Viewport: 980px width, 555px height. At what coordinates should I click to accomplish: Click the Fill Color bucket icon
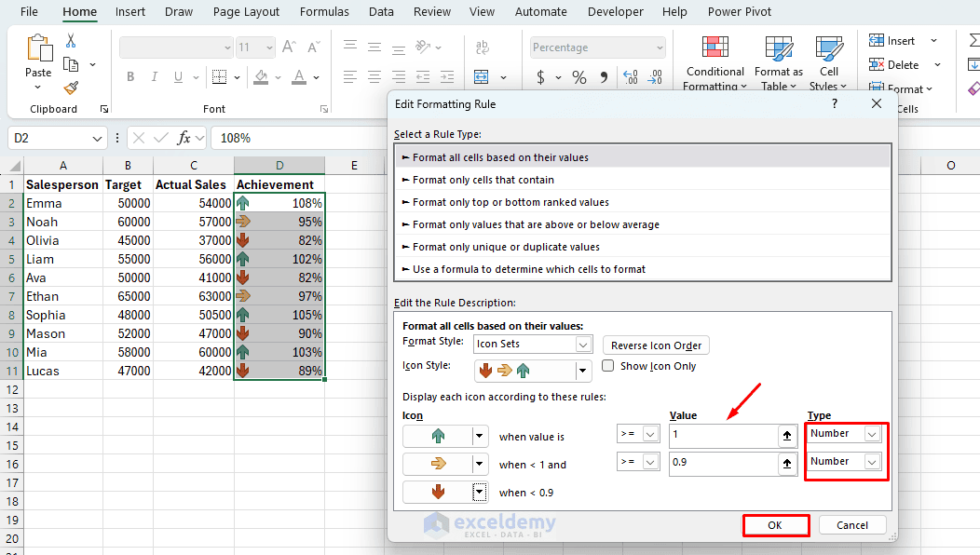click(x=261, y=77)
